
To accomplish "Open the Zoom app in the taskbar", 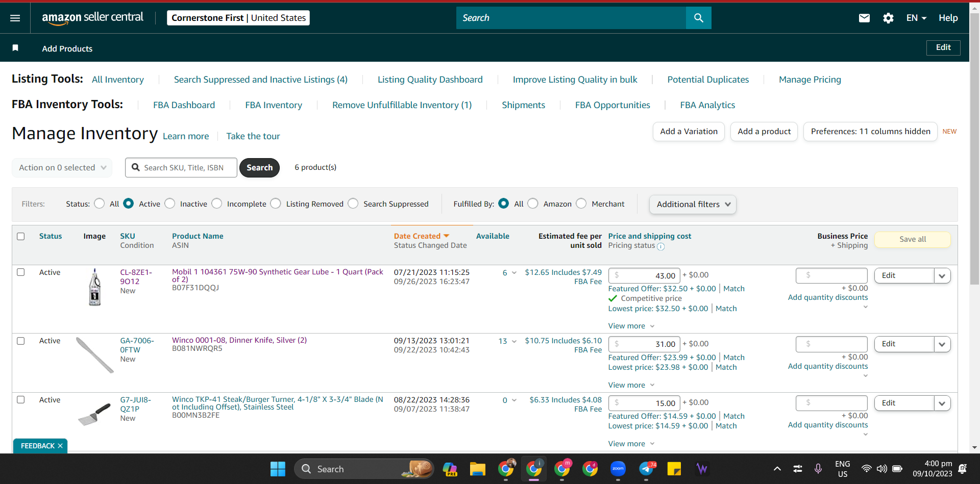I will pyautogui.click(x=618, y=469).
